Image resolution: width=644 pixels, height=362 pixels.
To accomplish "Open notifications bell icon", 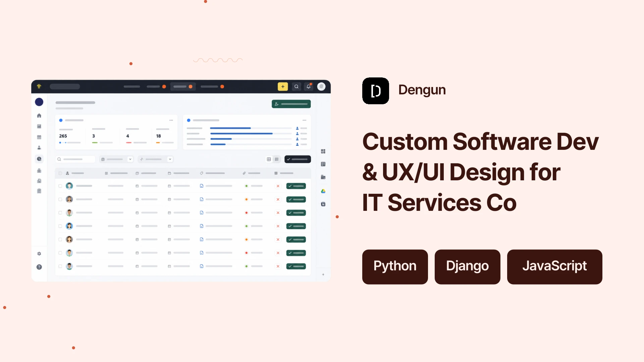I will pyautogui.click(x=309, y=86).
